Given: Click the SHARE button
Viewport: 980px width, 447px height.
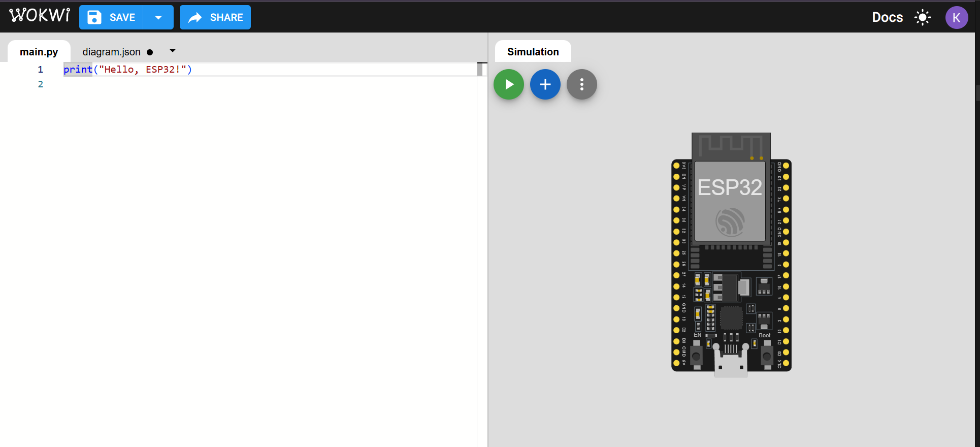Looking at the screenshot, I should point(215,17).
